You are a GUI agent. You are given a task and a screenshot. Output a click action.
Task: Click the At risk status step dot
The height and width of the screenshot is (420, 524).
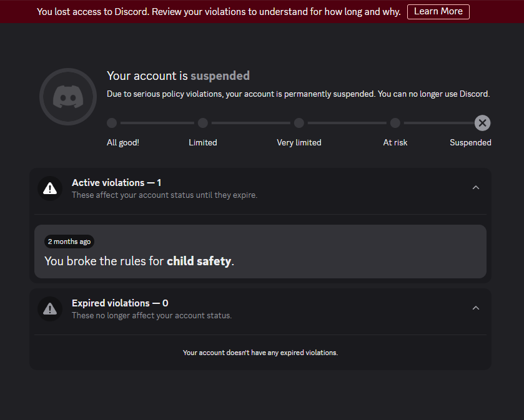(395, 123)
